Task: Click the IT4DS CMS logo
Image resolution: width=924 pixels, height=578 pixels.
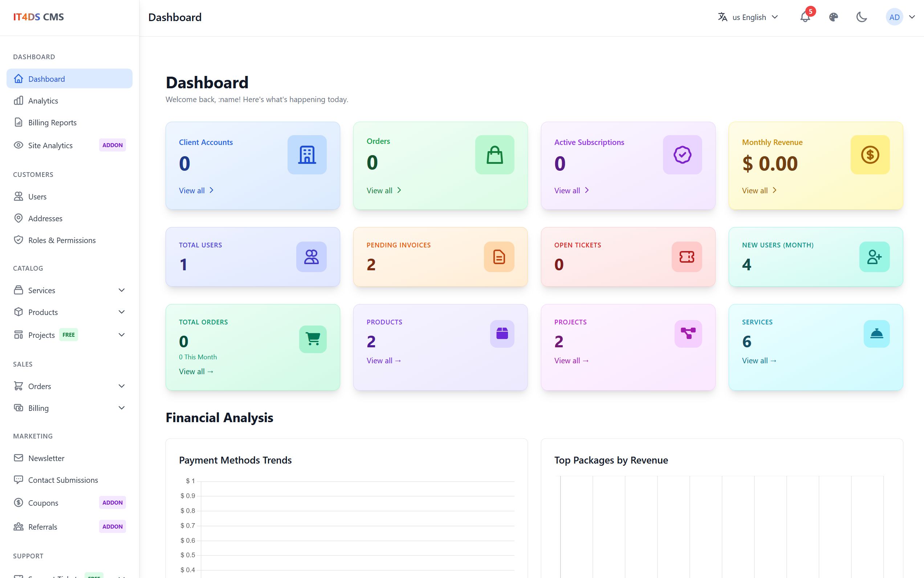Action: pos(38,17)
